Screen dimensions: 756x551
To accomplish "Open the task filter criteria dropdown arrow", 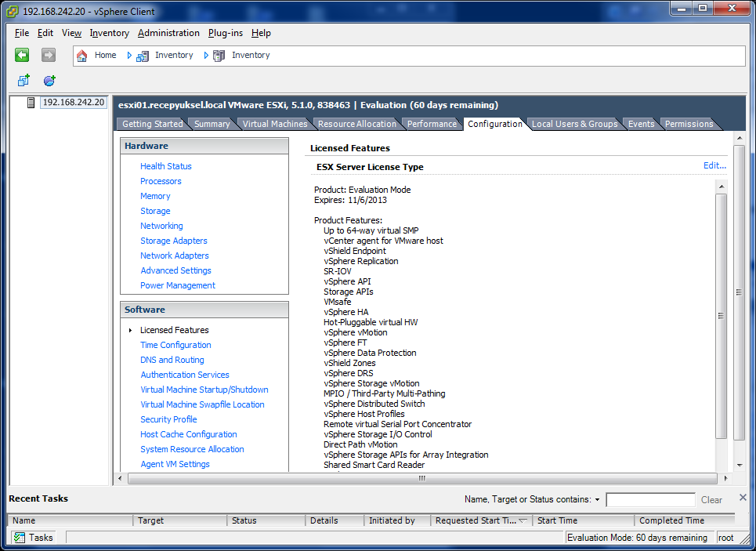I will tap(598, 500).
